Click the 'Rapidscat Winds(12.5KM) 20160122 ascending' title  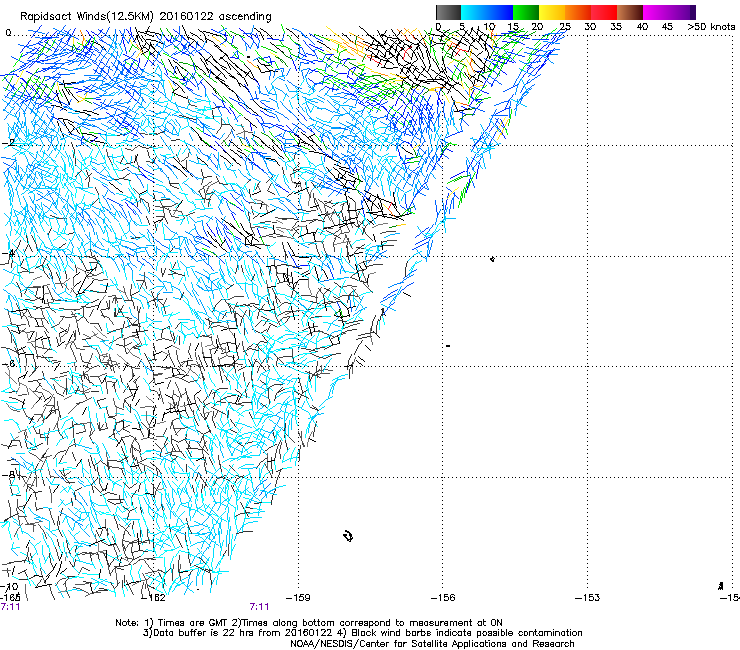[x=146, y=17]
